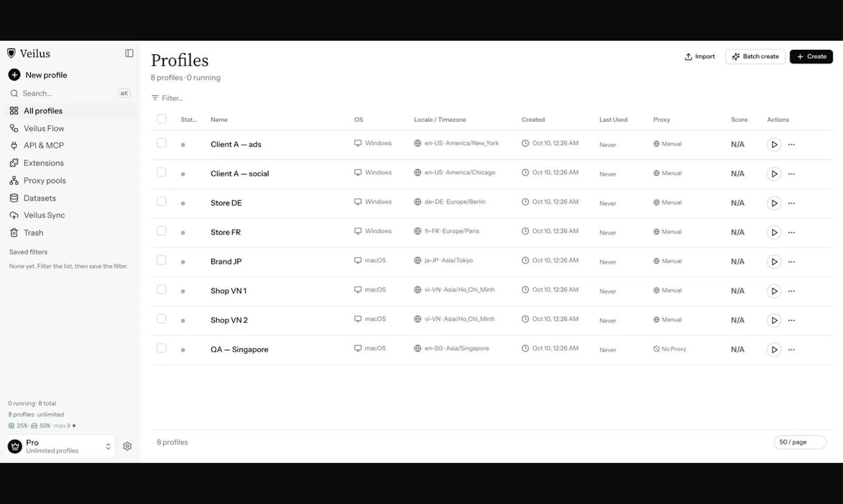This screenshot has width=843, height=504.
Task: Sort by the Created column header
Action: [x=533, y=120]
